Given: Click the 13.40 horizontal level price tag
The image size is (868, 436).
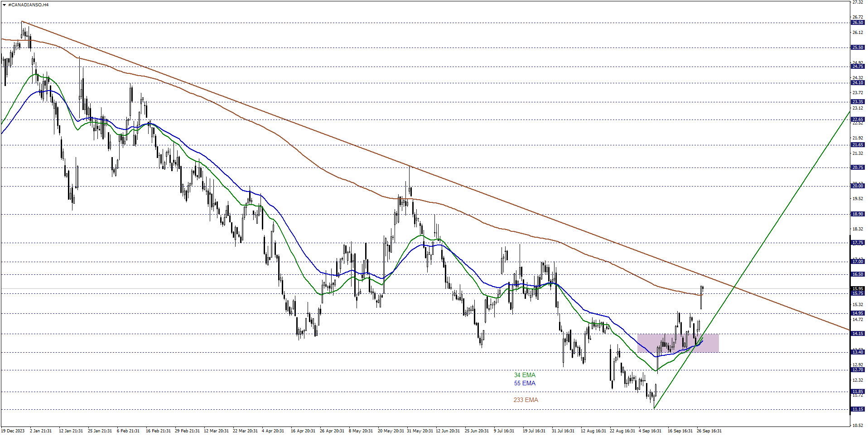Looking at the screenshot, I should pos(858,352).
